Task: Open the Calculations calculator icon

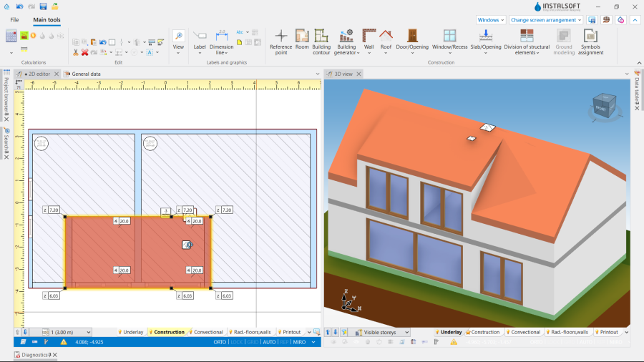Action: [x=11, y=36]
